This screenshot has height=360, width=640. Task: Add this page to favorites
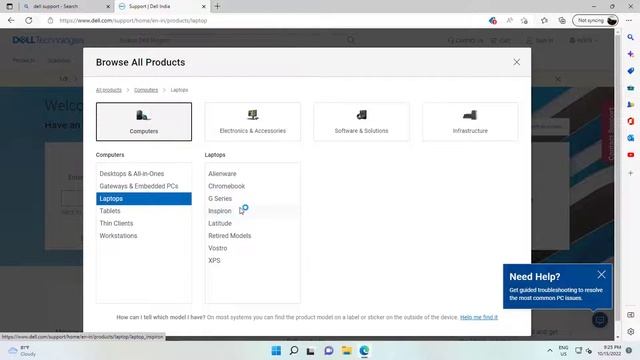(524, 20)
